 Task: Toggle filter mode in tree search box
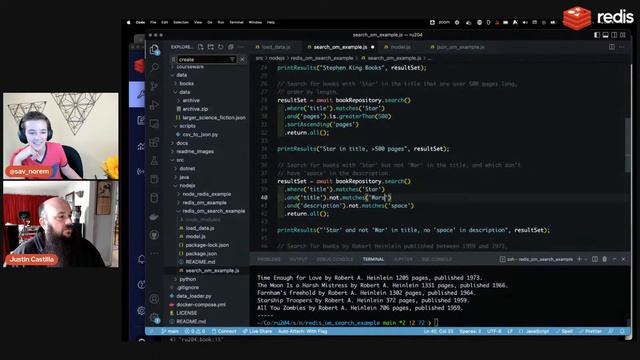pyautogui.click(x=232, y=60)
